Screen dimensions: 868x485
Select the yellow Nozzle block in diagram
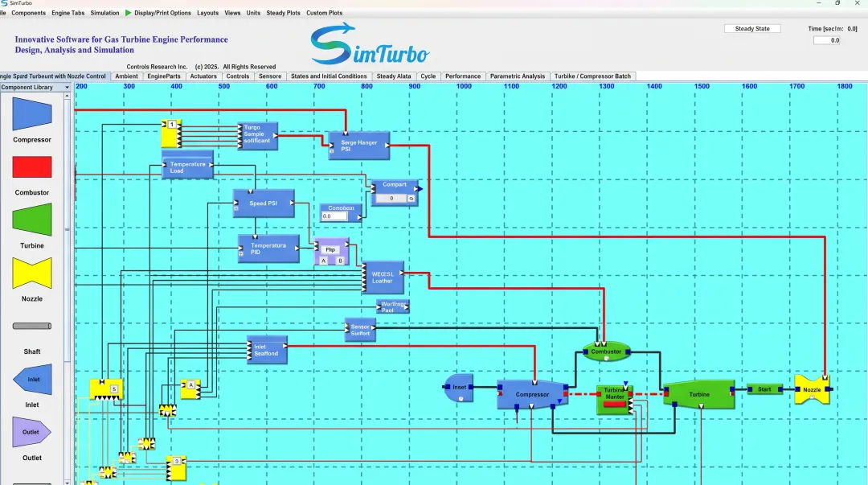click(812, 389)
